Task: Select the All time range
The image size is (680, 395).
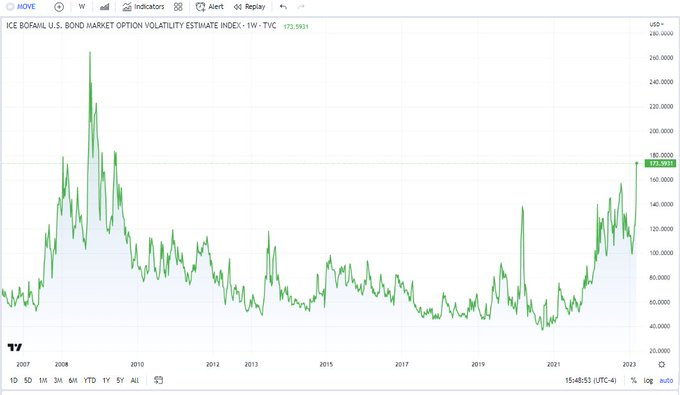Action: 135,380
